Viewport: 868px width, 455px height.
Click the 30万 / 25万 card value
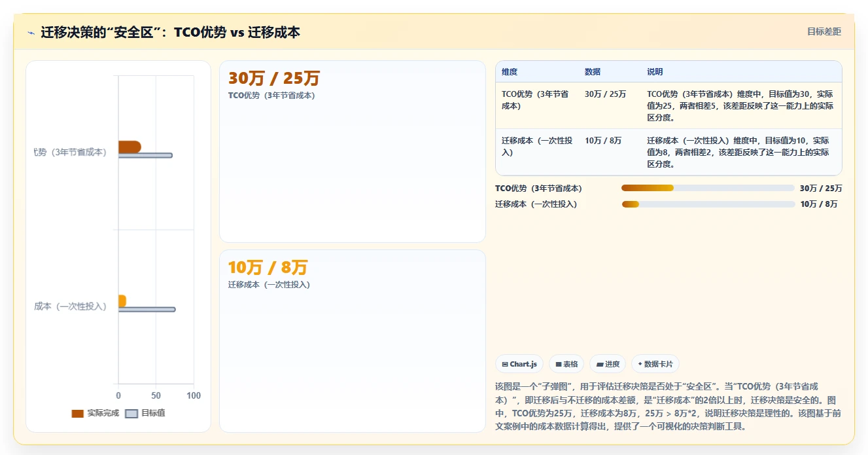[x=273, y=79]
